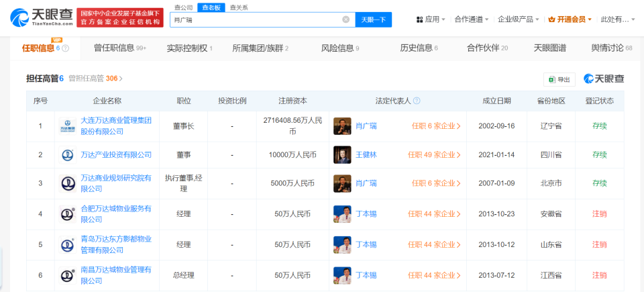This screenshot has width=644, height=292.
Task: Click the 大连万达商业管理集团 company logo
Action: 67,126
